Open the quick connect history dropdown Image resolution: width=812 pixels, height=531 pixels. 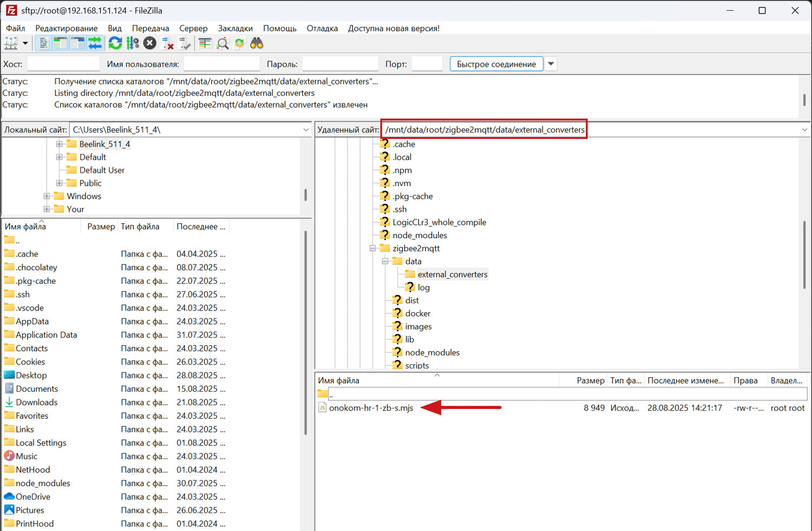point(551,64)
